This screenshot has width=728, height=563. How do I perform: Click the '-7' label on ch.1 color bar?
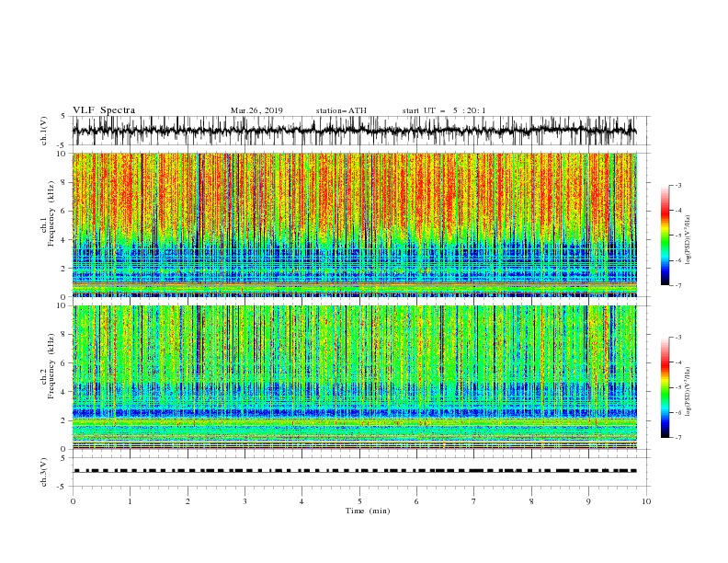[x=678, y=285]
